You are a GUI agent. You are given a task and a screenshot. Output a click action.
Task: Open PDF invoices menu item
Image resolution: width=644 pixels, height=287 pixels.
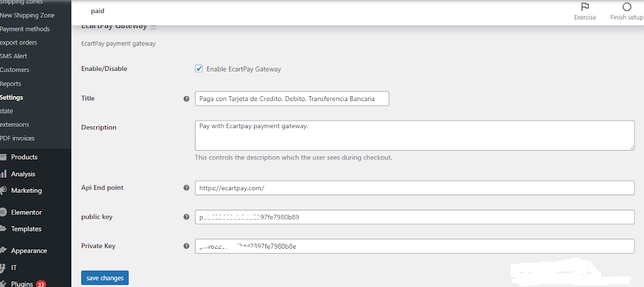click(17, 138)
